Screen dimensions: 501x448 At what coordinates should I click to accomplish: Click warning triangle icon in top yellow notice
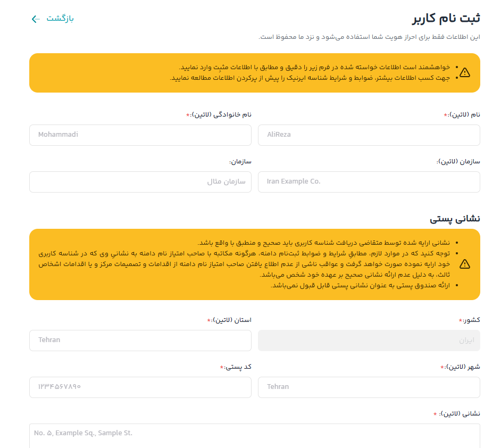tap(465, 72)
